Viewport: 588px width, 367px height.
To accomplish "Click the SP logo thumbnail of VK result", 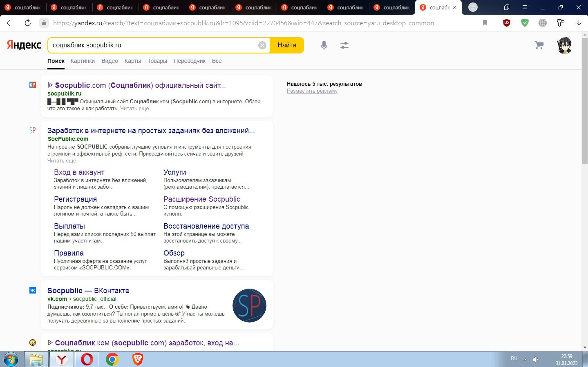I will click(249, 305).
